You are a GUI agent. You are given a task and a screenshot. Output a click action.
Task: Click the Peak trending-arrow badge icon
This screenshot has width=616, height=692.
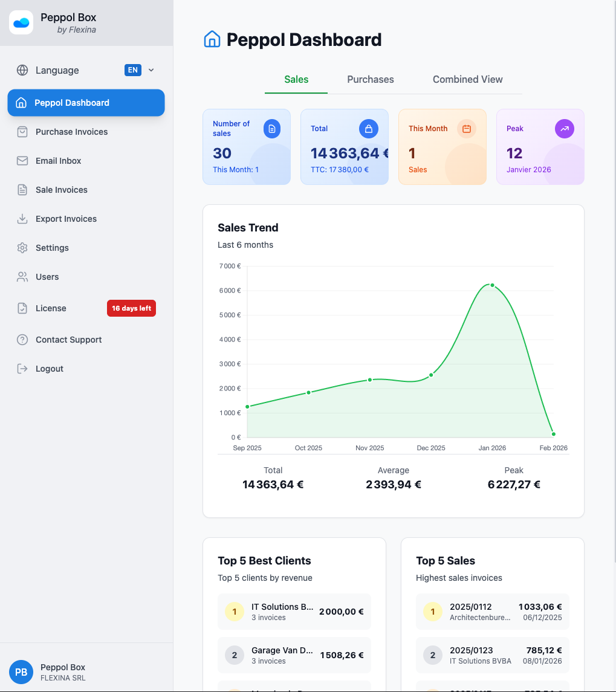[564, 129]
